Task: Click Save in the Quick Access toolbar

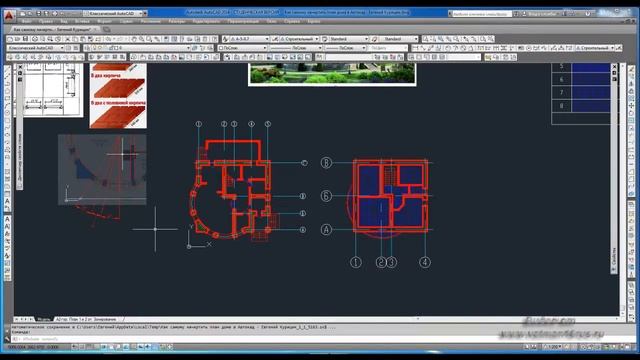Action: 38,13
